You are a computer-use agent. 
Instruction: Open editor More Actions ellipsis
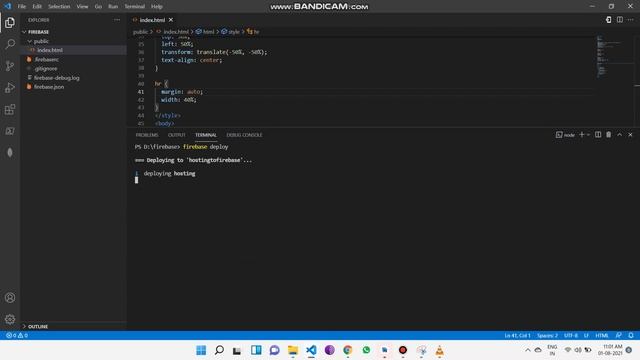coord(631,20)
